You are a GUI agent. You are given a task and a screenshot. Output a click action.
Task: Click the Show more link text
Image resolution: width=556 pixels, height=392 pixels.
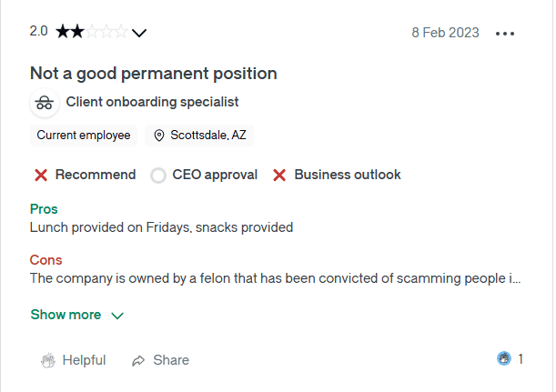[66, 315]
